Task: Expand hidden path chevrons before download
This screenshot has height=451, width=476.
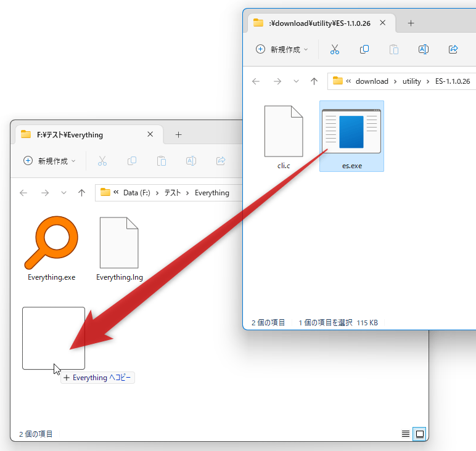Action: tap(348, 81)
